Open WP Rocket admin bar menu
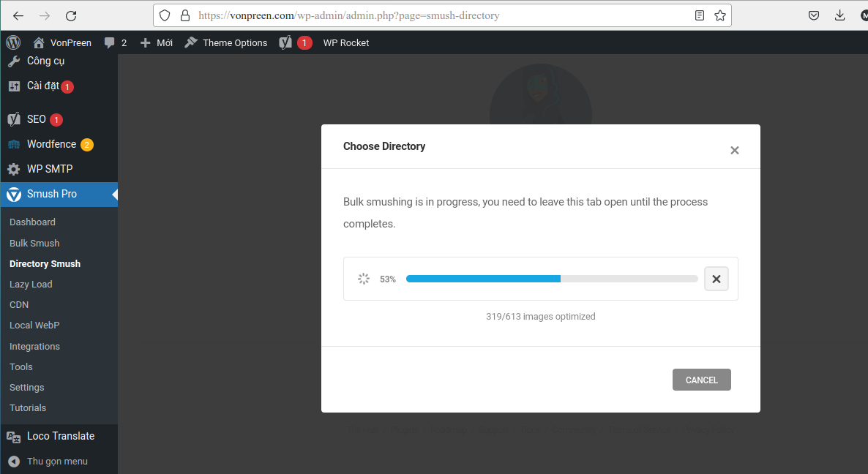Screen dimensions: 868x474 [x=346, y=42]
